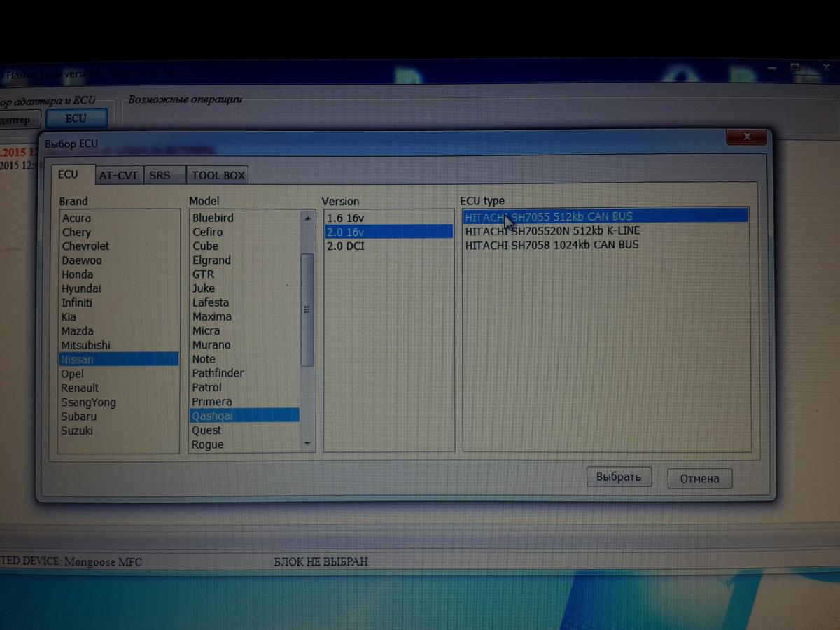Click the ECU button in main window
Viewport: 840px width, 630px height.
click(76, 118)
